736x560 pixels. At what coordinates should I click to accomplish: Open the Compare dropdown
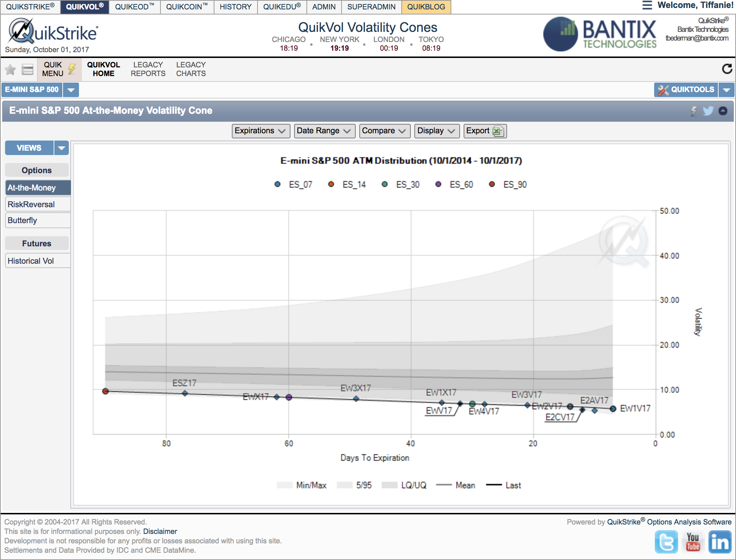click(x=385, y=131)
